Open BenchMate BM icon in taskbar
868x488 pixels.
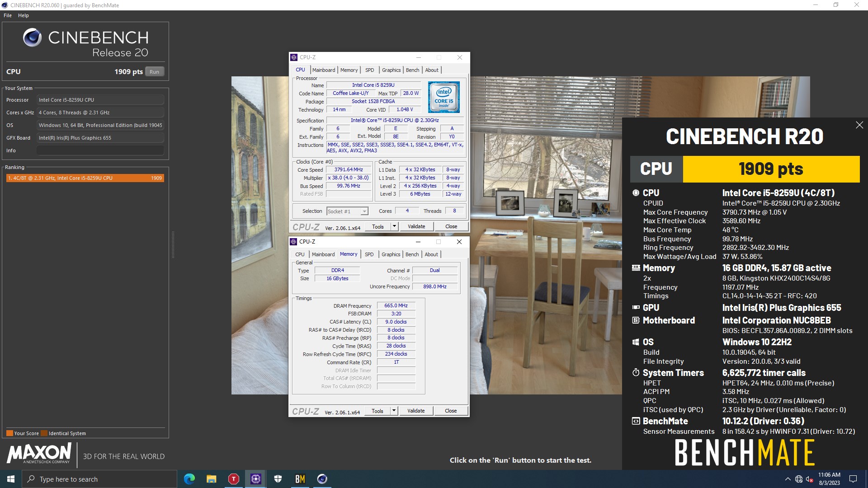[300, 479]
